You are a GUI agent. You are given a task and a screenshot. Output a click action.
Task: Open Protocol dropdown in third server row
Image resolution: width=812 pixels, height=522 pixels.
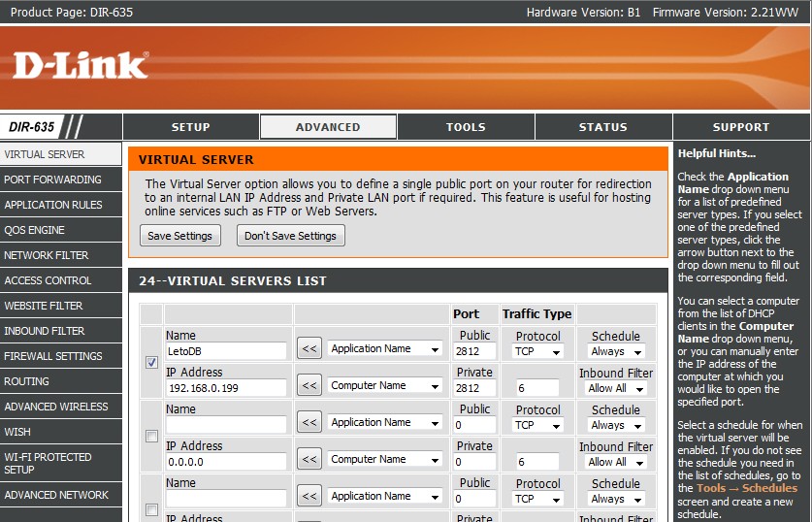tap(537, 499)
